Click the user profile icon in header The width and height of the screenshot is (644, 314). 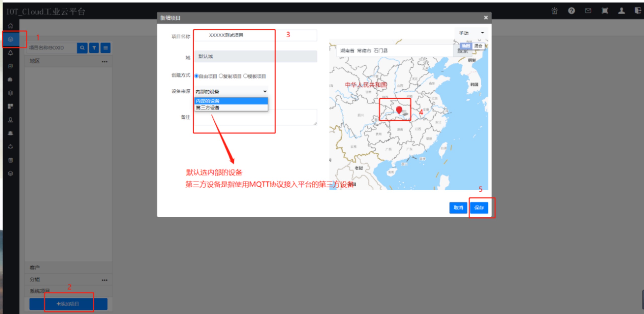pyautogui.click(x=621, y=11)
